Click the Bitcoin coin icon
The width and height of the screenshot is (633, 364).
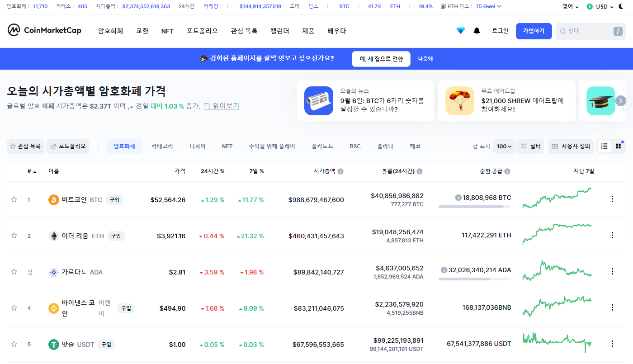point(54,199)
